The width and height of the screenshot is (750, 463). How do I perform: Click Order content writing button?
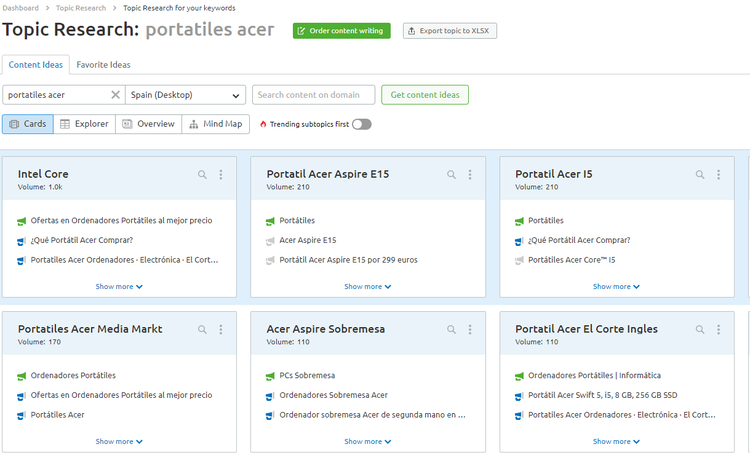point(342,31)
